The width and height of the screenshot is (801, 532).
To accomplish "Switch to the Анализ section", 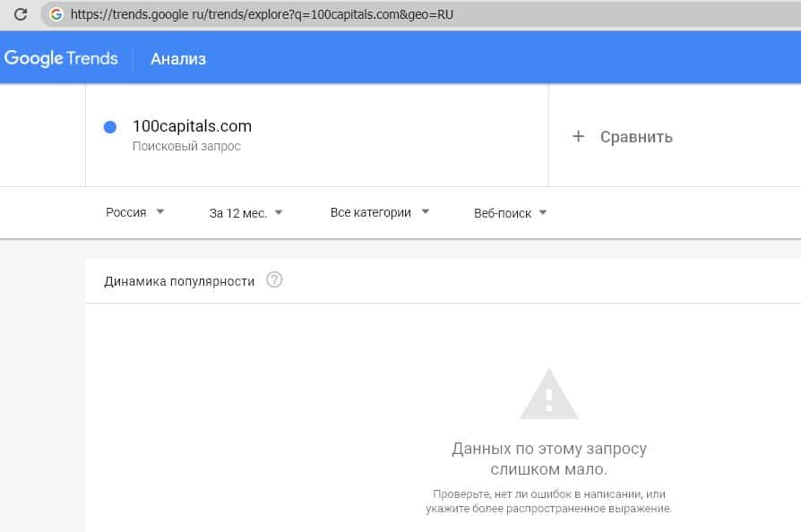I will (x=178, y=59).
